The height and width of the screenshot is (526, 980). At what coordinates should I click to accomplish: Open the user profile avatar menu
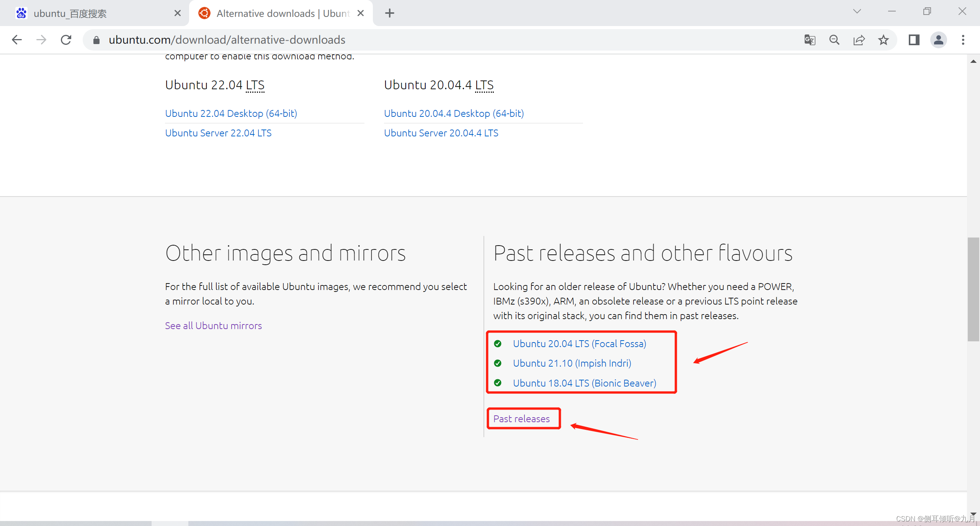pos(939,40)
